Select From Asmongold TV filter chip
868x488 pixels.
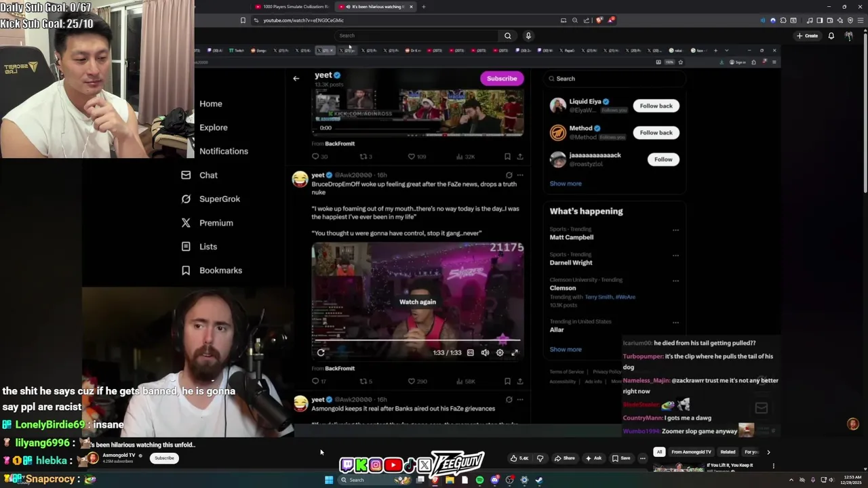tap(691, 452)
